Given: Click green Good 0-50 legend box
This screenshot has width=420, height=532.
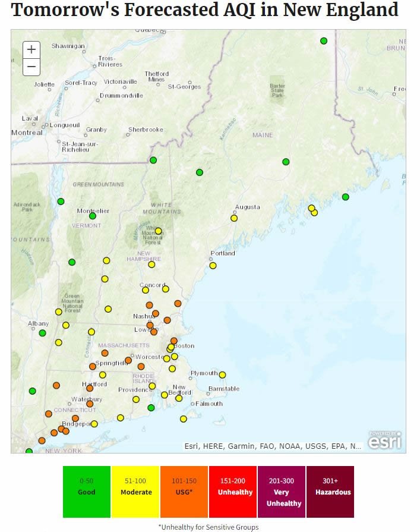Looking at the screenshot, I should (87, 492).
